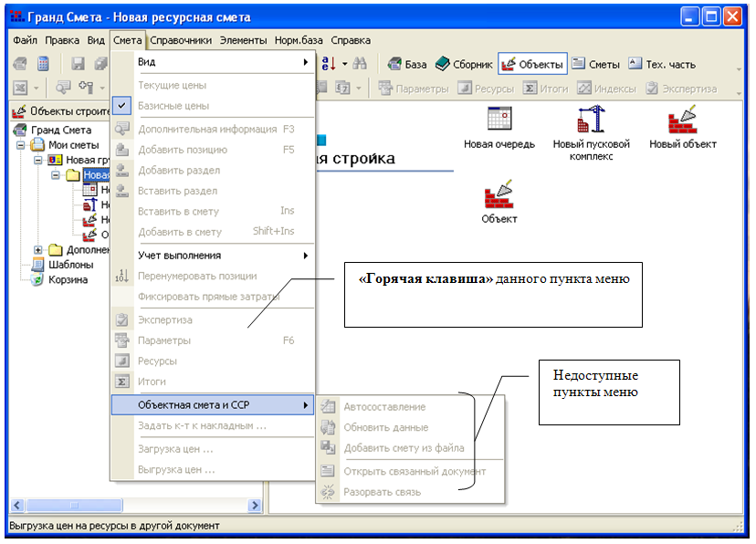Open the Файл menu
Screen dimensions: 756x544
click(25, 40)
